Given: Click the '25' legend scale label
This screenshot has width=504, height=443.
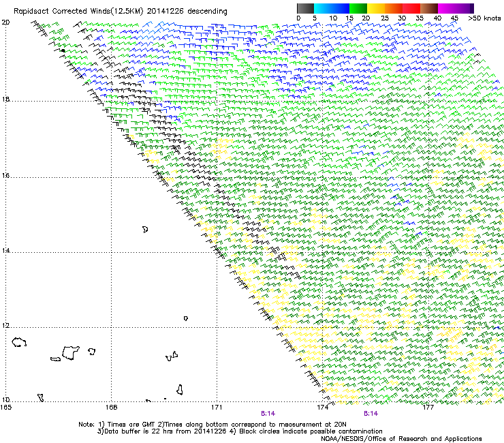Looking at the screenshot, I should point(385,18).
